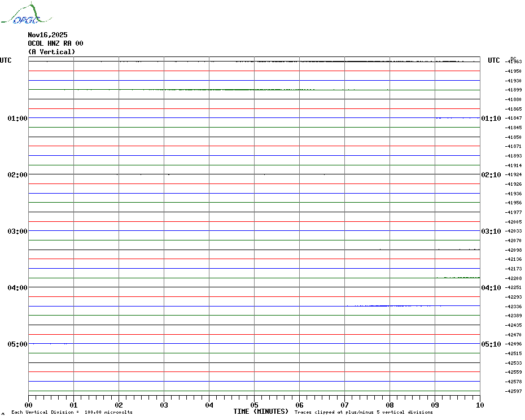Click the (A Vertical) channel label
This screenshot has width=525, height=420.
coord(51,52)
